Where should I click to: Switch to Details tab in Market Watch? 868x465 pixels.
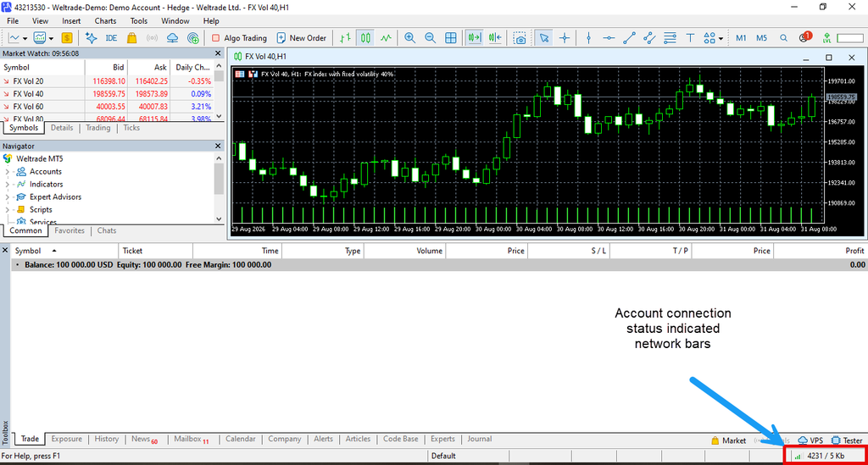pyautogui.click(x=61, y=128)
